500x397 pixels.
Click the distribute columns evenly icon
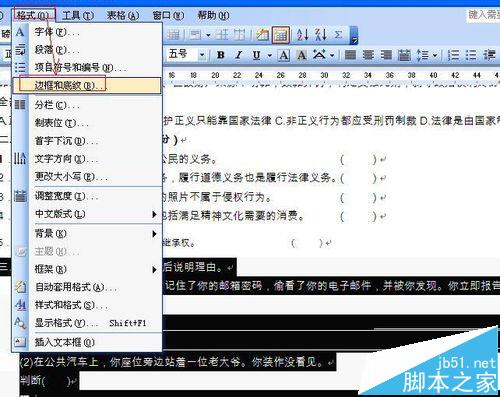pos(239,35)
